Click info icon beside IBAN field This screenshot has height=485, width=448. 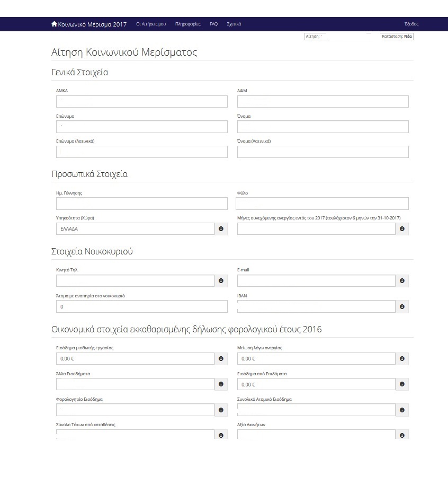click(x=402, y=307)
